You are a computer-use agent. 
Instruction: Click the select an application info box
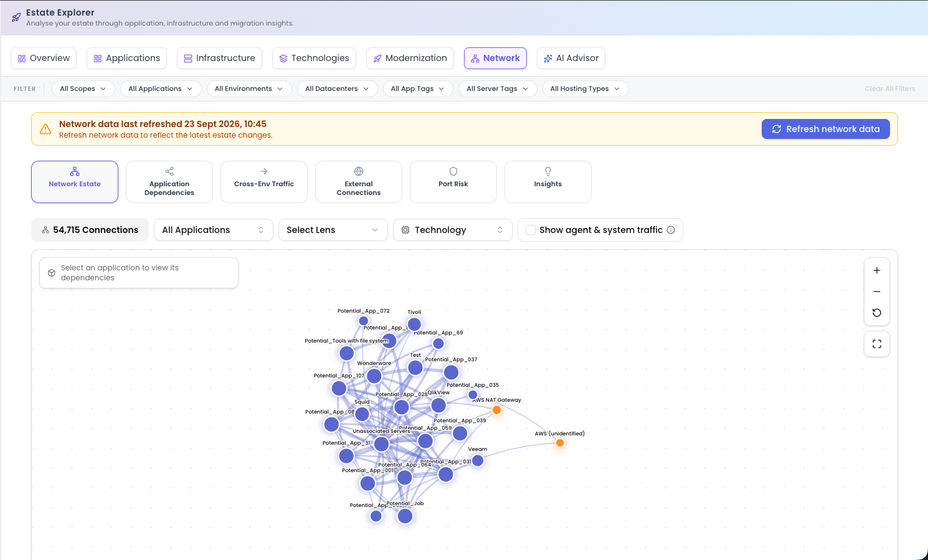(x=139, y=273)
